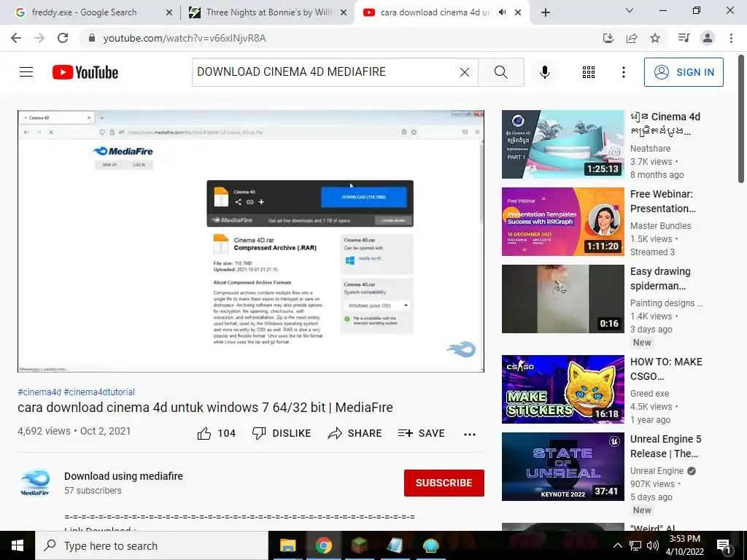Open the notification center

click(724, 545)
